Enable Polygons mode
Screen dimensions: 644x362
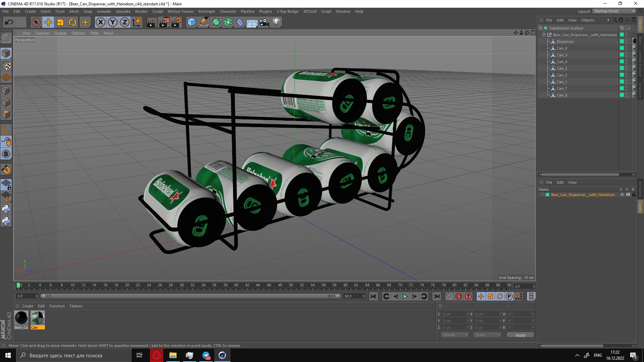(6, 114)
